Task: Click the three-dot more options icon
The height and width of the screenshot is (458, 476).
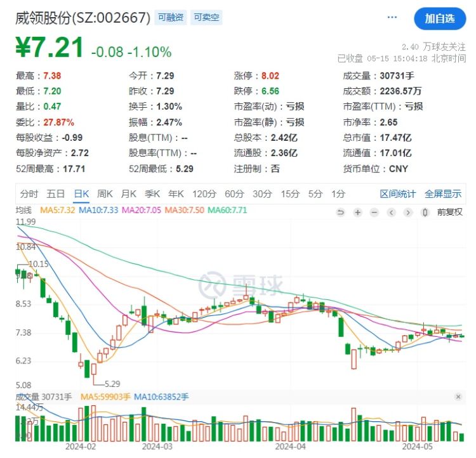Action: [392, 17]
